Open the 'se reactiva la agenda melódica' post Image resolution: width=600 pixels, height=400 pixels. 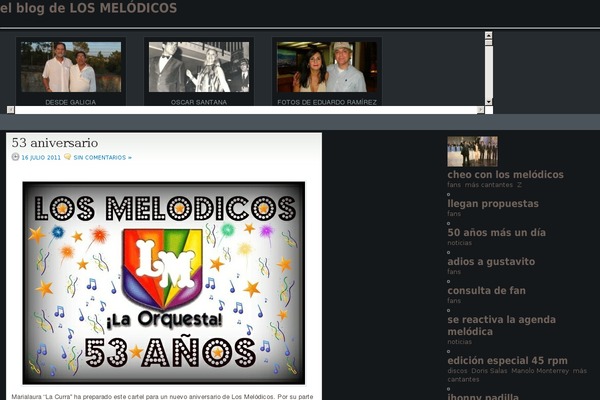tap(502, 325)
